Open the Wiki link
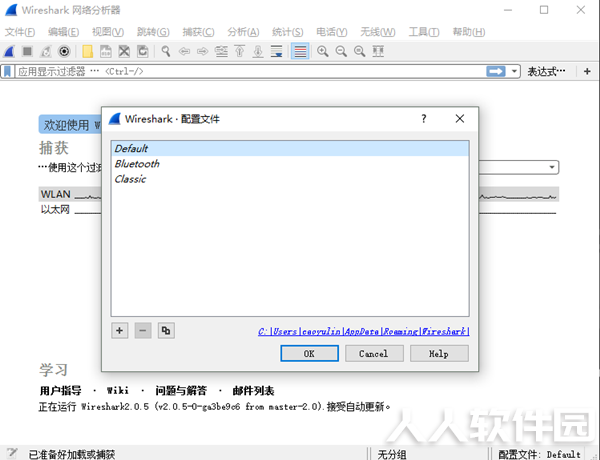This screenshot has width=600, height=460. pos(117,391)
